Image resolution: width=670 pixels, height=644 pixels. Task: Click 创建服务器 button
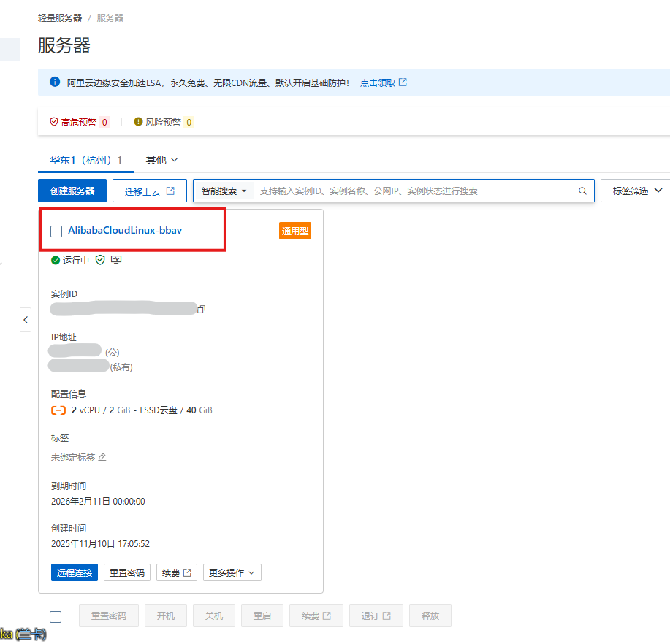(72, 191)
